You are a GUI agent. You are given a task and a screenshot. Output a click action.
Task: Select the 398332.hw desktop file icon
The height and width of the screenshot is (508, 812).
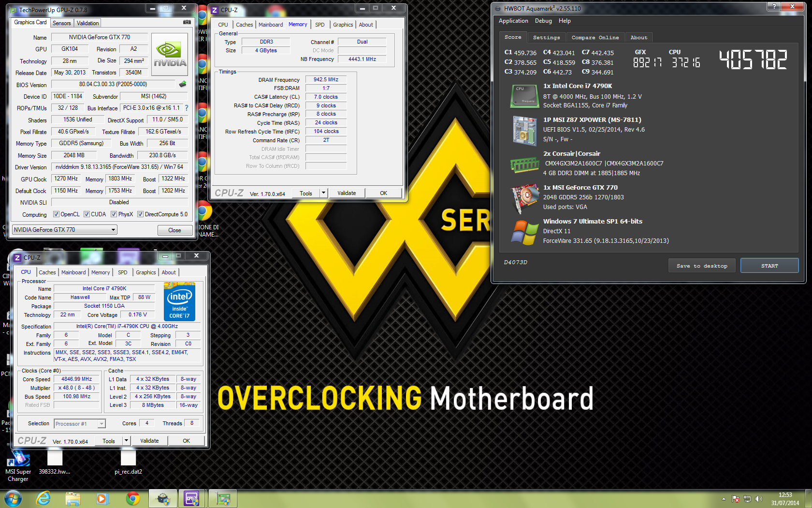pos(55,462)
